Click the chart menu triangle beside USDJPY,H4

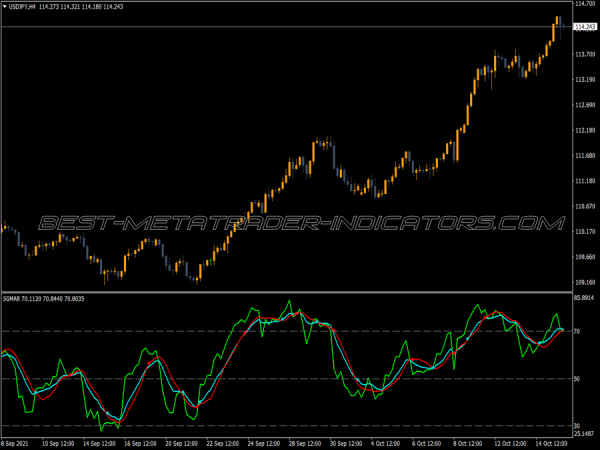[x=5, y=7]
